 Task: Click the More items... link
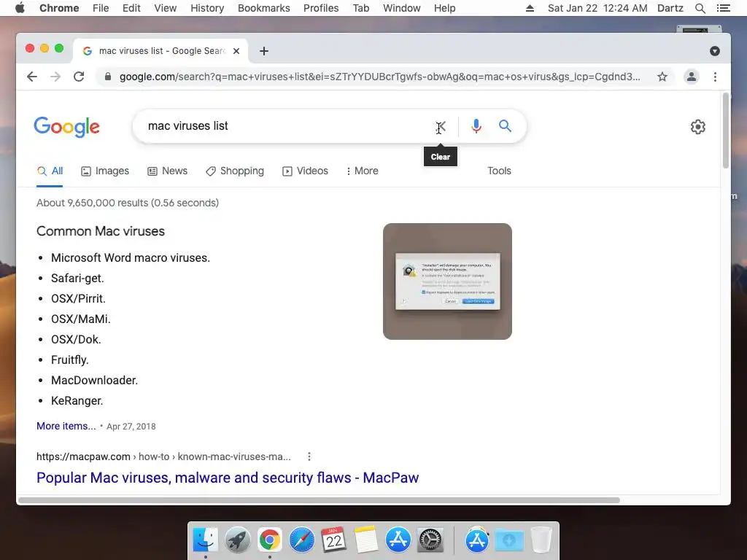66,426
